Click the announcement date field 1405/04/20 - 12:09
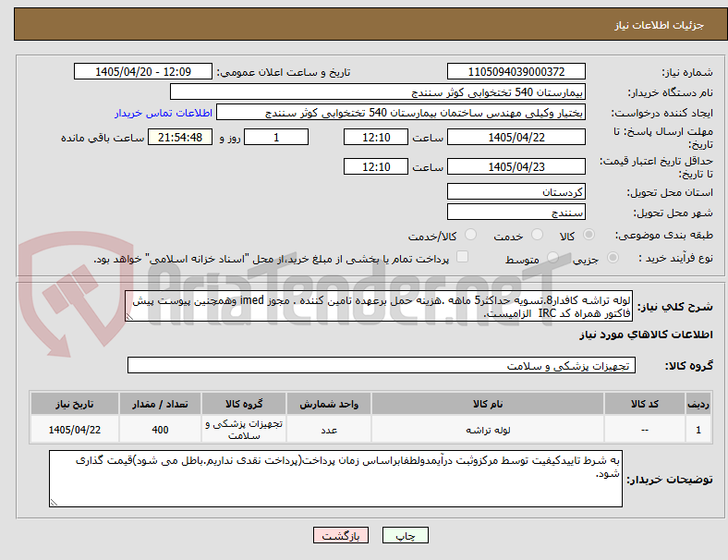This screenshot has width=728, height=560. pyautogui.click(x=143, y=71)
